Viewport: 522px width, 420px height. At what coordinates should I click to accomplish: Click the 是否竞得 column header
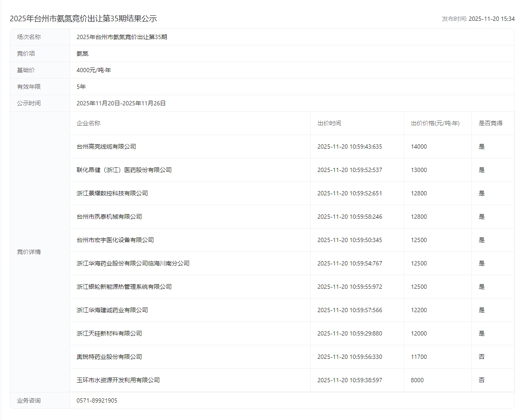click(490, 123)
